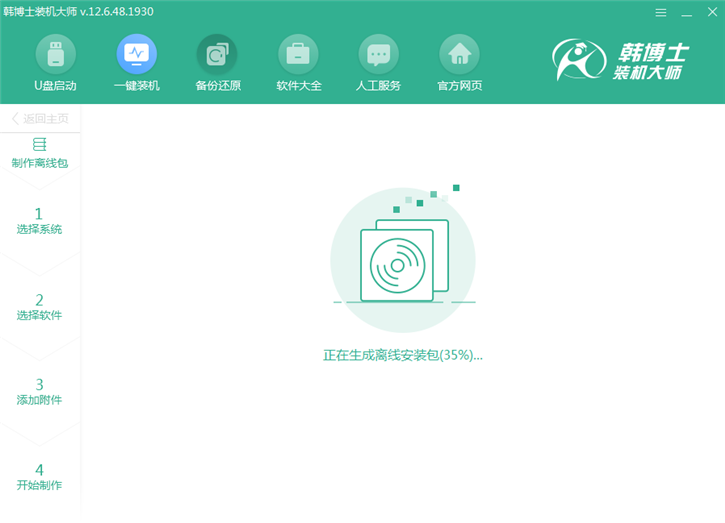The width and height of the screenshot is (725, 523).
Task: Select step 1 选择系统
Action: point(39,221)
